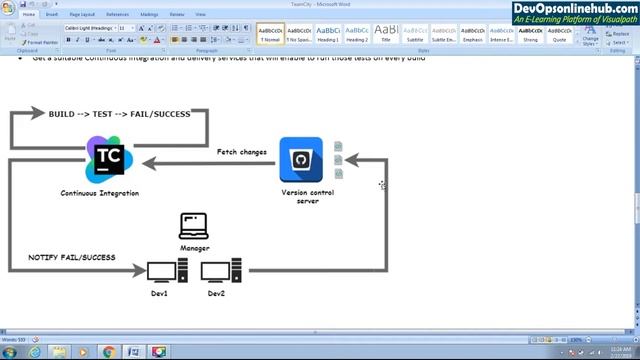Switch to the Review tab

tap(177, 14)
